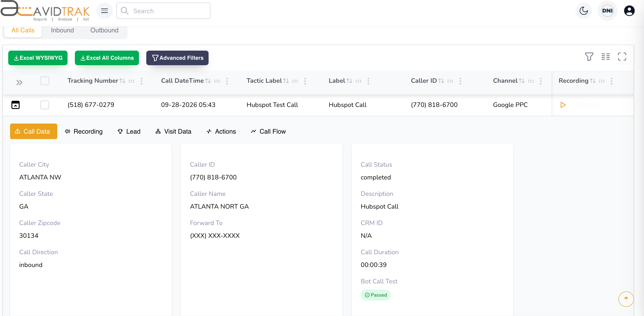Sort by Caller ID column
This screenshot has width=644, height=316.
441,81
